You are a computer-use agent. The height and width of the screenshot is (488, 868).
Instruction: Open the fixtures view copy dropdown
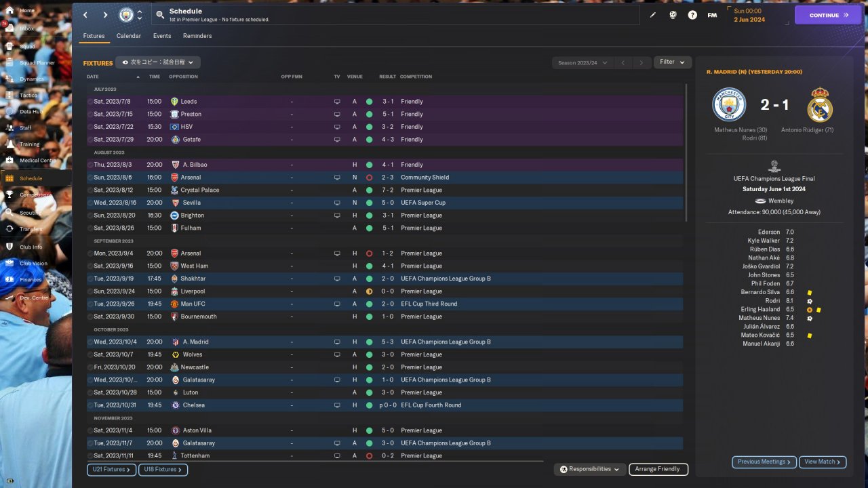click(158, 62)
